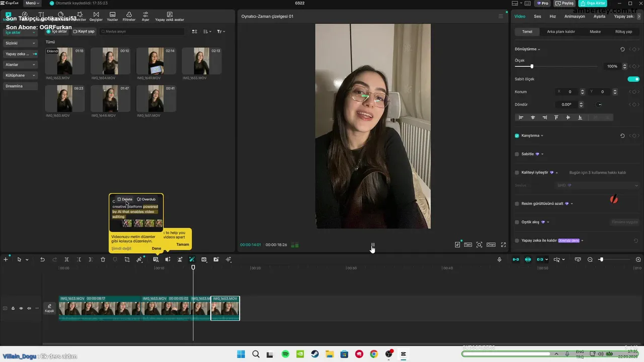Click the add track plus icon

click(6, 259)
